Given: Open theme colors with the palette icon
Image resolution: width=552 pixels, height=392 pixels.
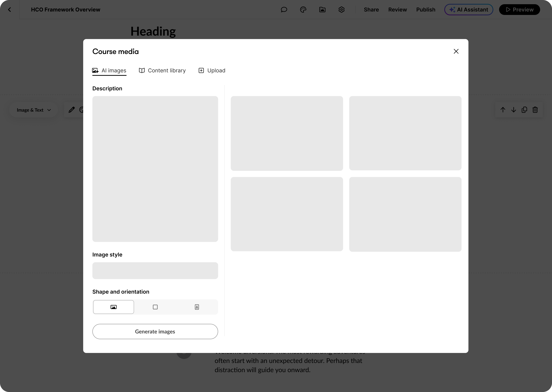Looking at the screenshot, I should coord(303,10).
